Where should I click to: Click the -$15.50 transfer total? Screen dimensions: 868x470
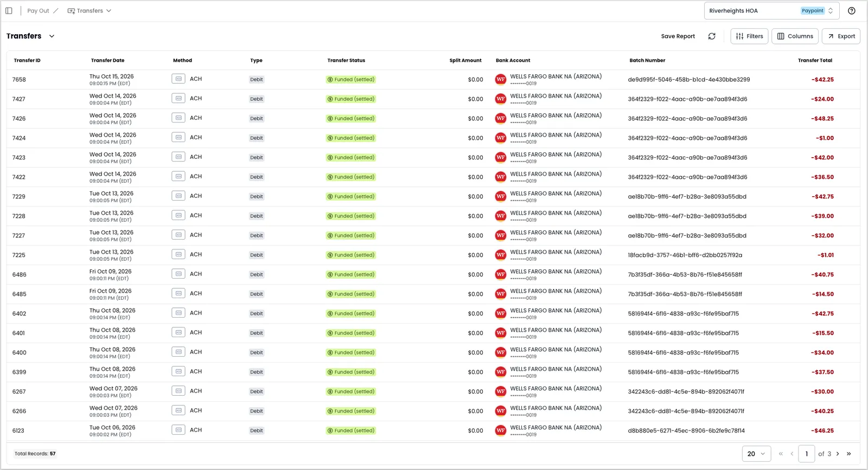(x=823, y=333)
